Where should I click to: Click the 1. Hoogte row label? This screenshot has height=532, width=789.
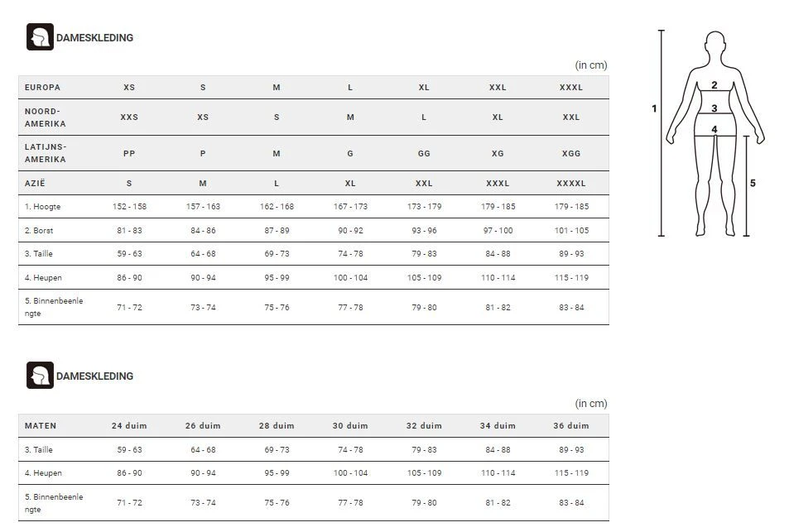tap(42, 207)
